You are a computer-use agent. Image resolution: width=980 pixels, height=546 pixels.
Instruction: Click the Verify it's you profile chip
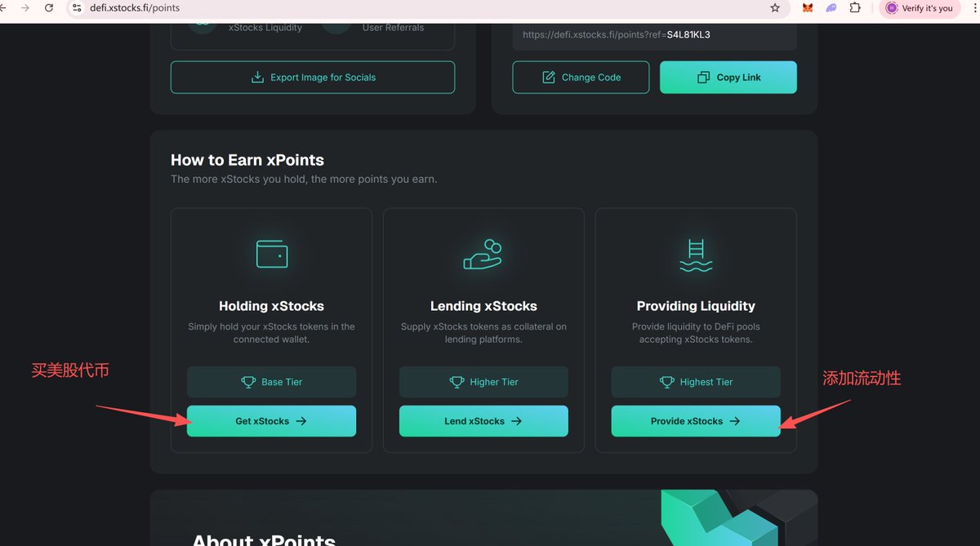(919, 8)
